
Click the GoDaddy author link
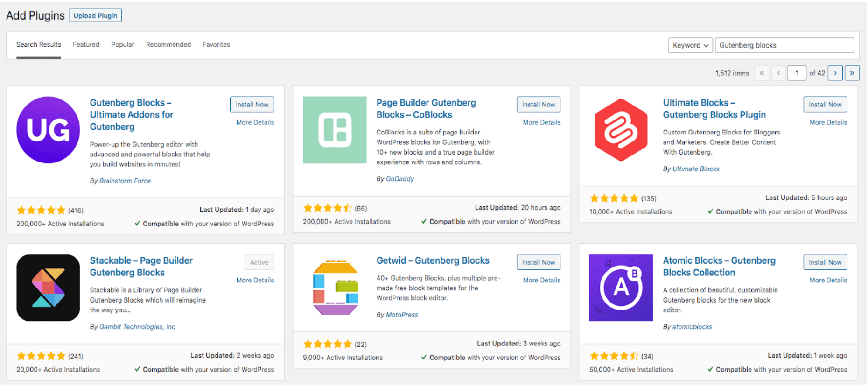coord(400,179)
